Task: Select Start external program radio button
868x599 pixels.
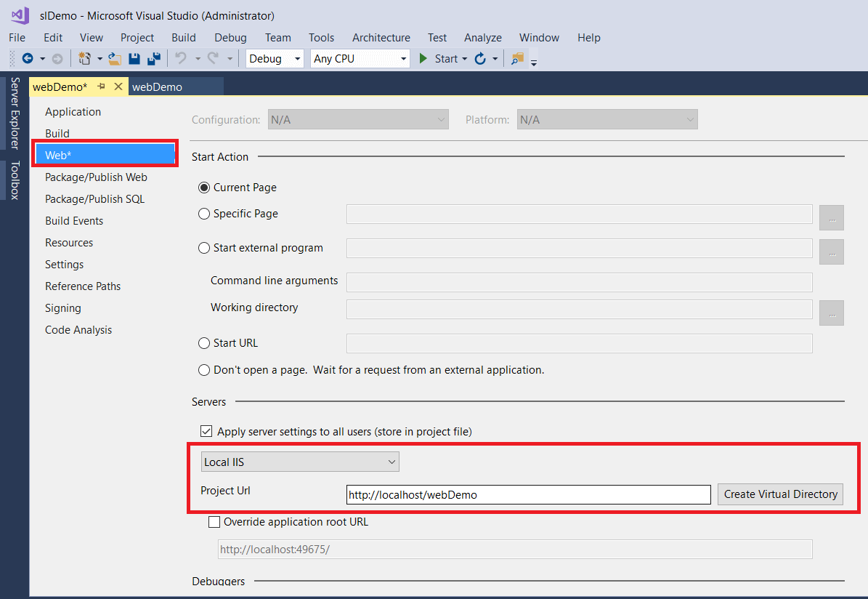Action: tap(203, 248)
